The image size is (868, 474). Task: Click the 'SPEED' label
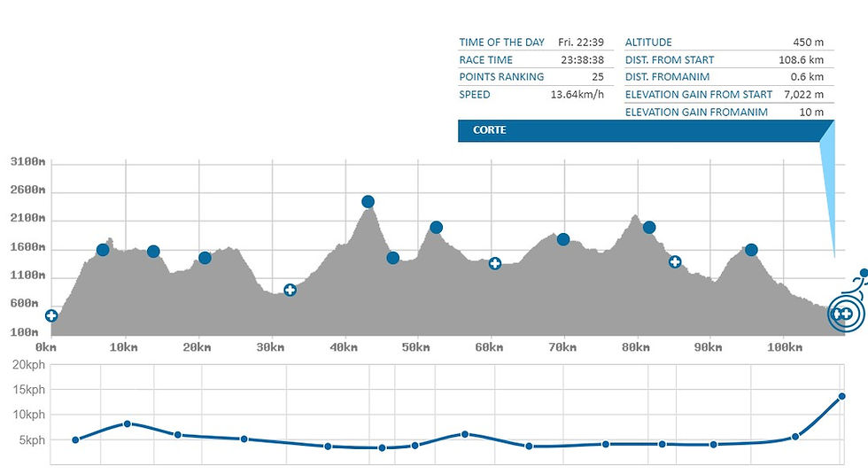(x=475, y=95)
